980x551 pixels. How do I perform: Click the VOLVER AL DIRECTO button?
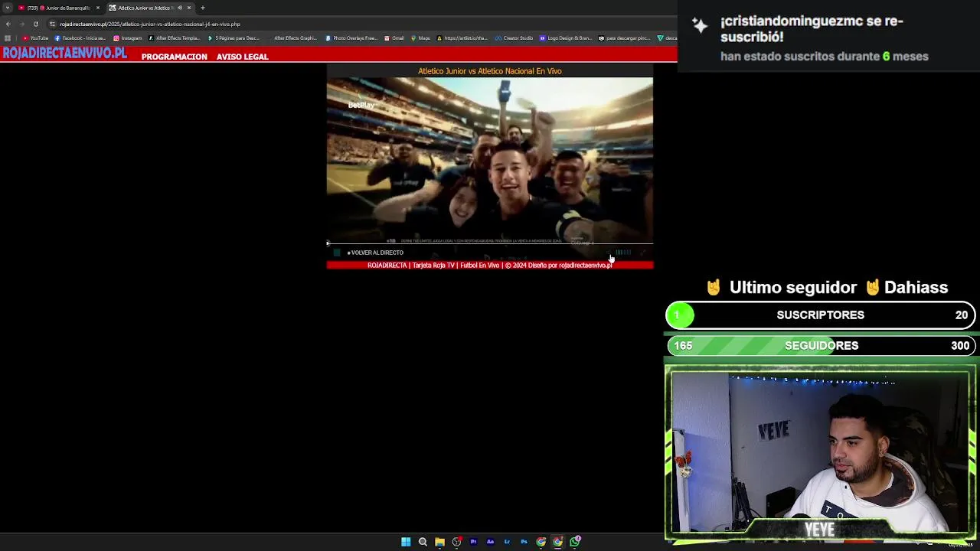[375, 253]
